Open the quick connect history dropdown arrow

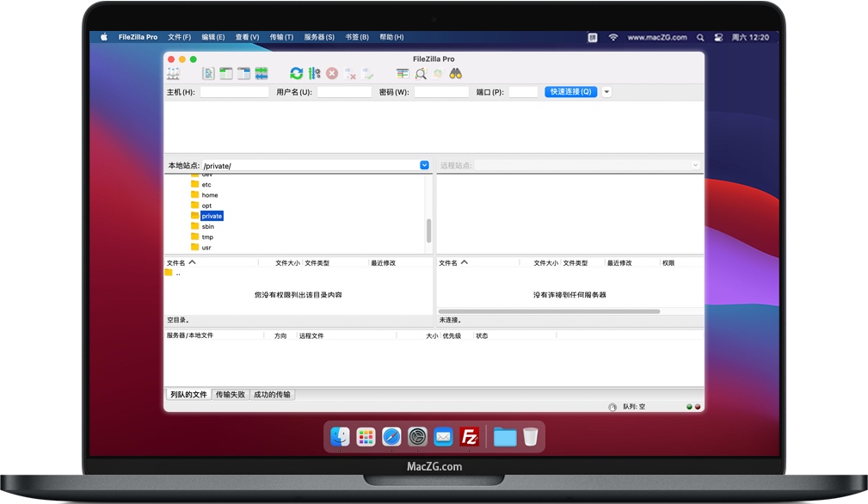606,92
